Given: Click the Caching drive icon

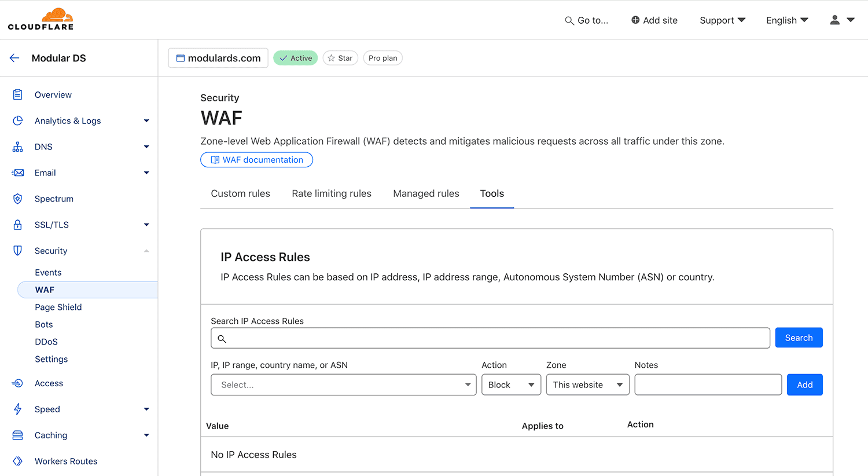Looking at the screenshot, I should coord(18,435).
